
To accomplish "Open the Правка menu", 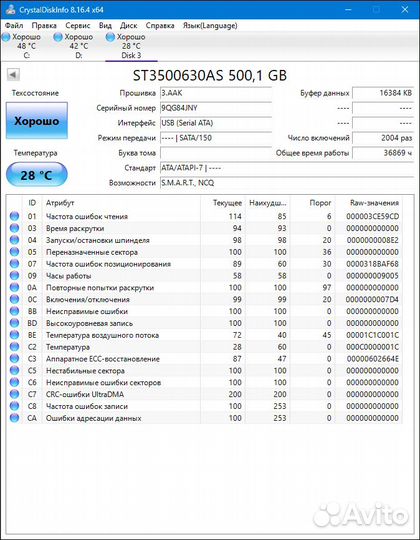I will click(44, 25).
